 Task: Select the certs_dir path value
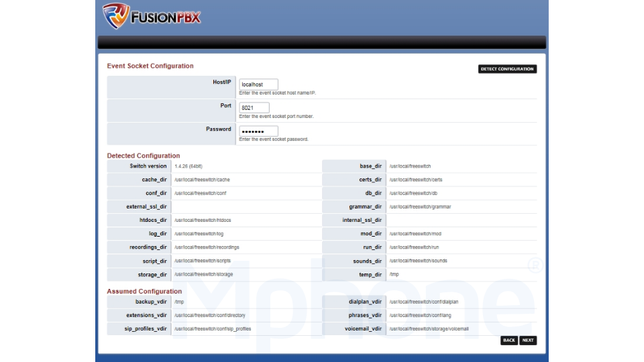coord(416,180)
